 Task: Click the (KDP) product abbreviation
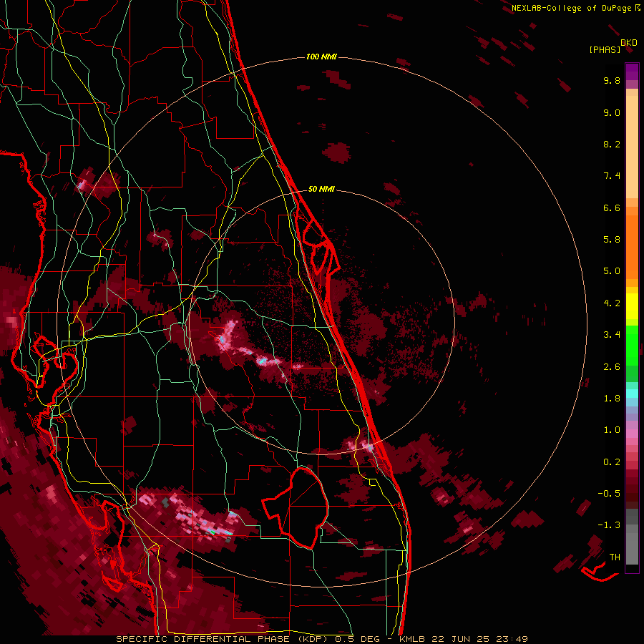coord(313,639)
